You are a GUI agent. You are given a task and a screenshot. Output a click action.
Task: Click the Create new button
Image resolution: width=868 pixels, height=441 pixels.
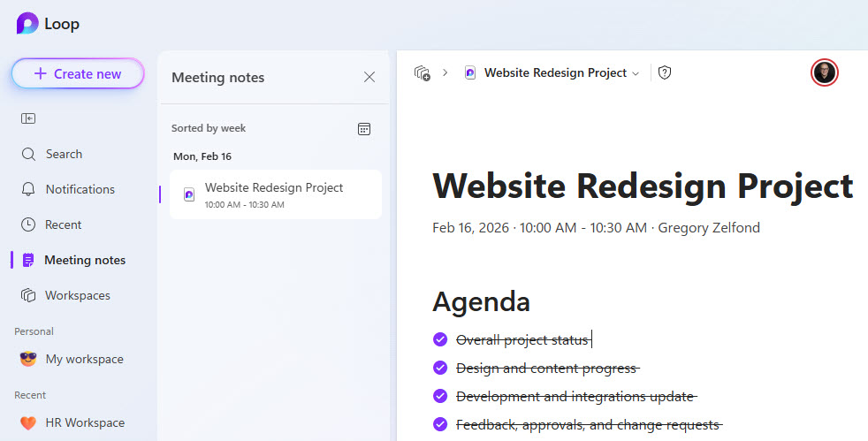point(78,73)
